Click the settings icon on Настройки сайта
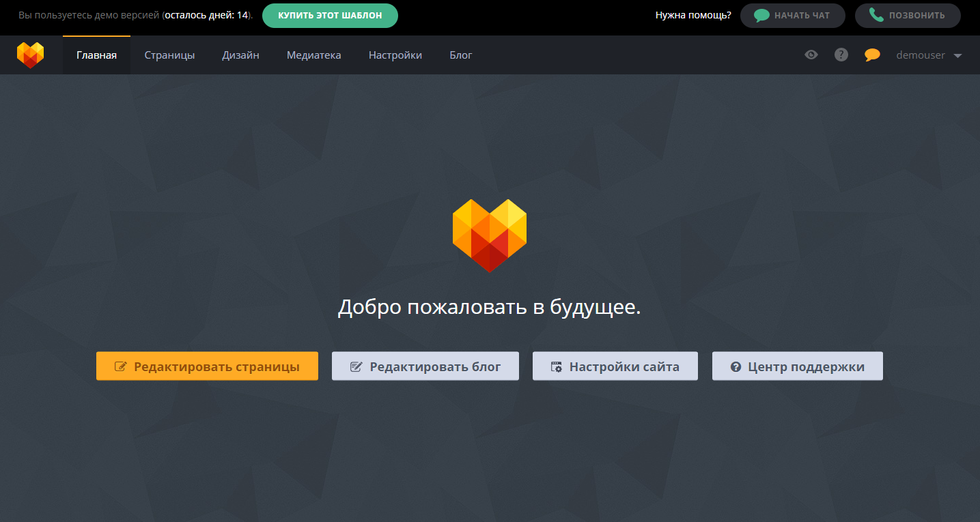This screenshot has height=522, width=980. 555,366
